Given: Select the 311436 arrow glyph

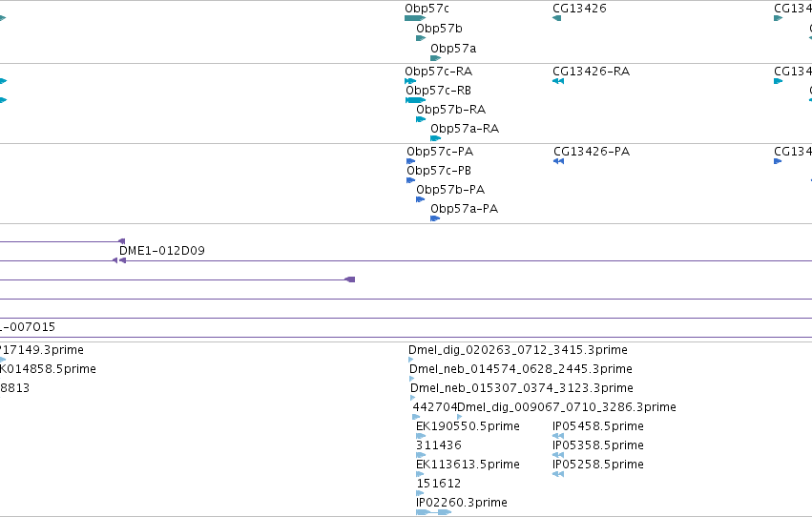Looking at the screenshot, I should 421,455.
